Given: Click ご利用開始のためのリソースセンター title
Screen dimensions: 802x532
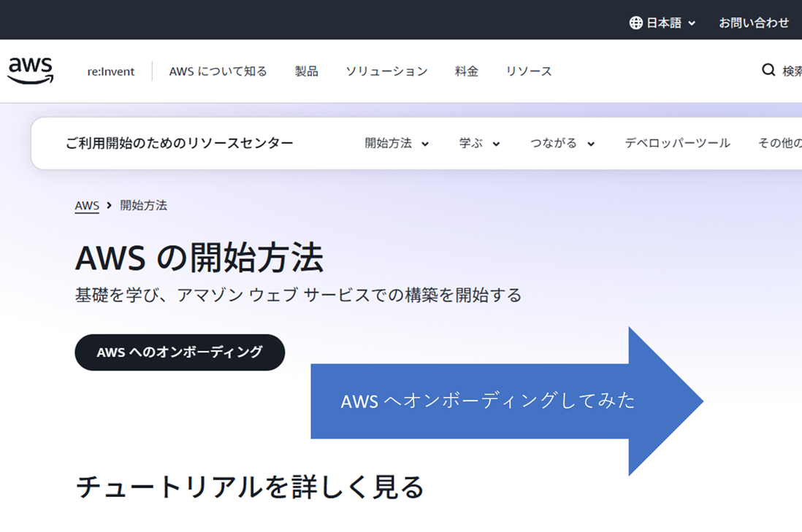Looking at the screenshot, I should [179, 143].
